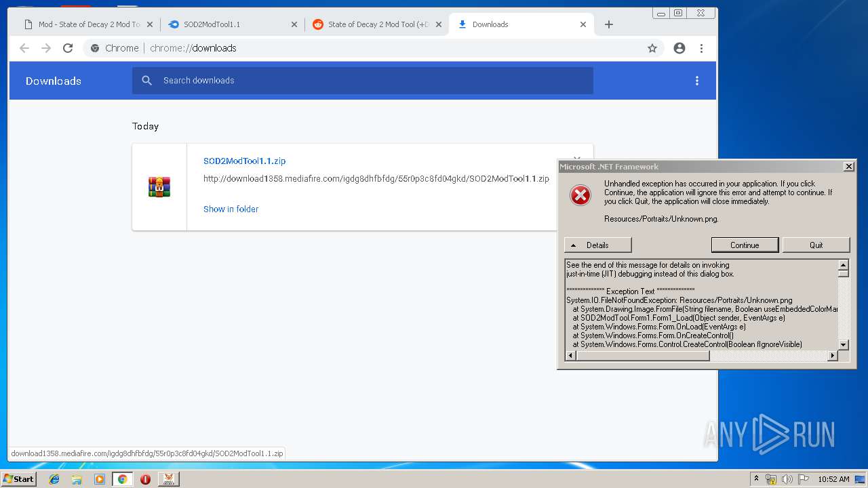The image size is (868, 488).
Task: Bookmark this page with the star icon
Action: 652,48
